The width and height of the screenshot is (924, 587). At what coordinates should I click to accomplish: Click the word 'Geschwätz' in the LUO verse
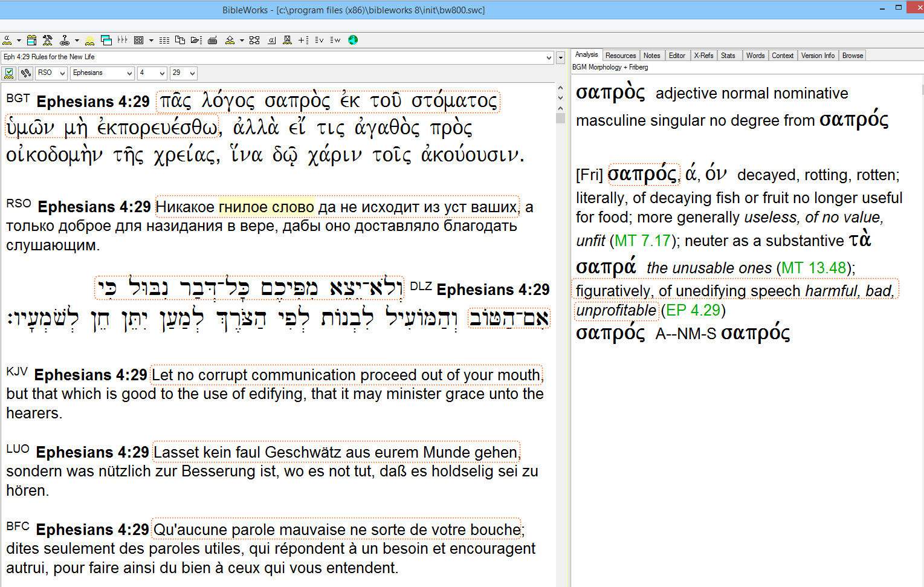pyautogui.click(x=303, y=453)
